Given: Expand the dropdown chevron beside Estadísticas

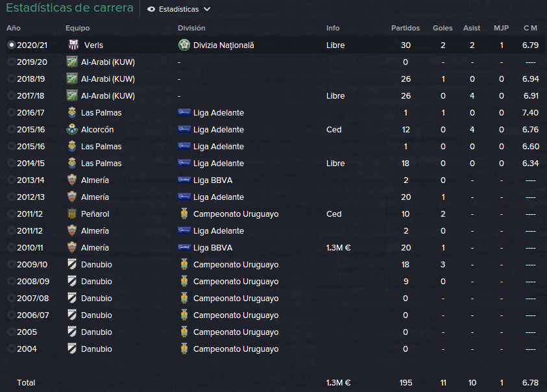Looking at the screenshot, I should tap(207, 9).
